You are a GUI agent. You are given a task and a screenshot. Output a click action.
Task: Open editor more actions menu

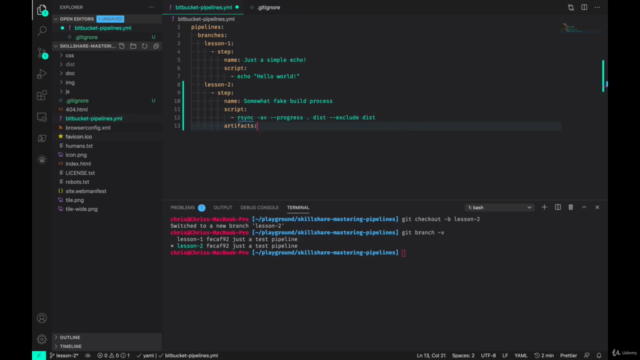pyautogui.click(x=597, y=7)
